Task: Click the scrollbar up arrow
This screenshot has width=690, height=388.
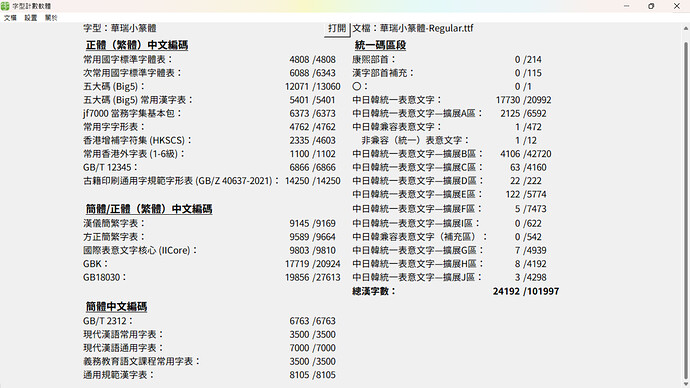Action: click(686, 28)
